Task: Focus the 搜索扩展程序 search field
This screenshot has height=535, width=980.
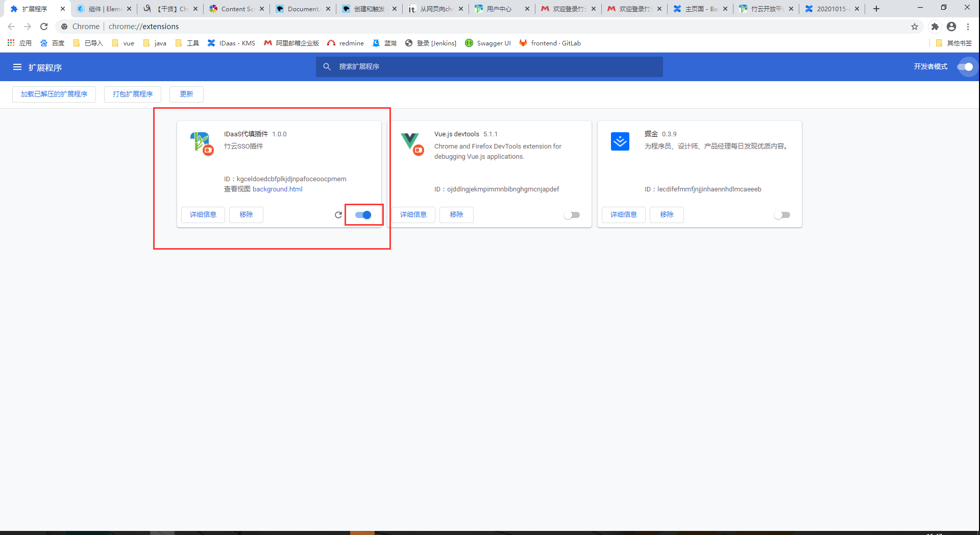Action: [x=489, y=67]
